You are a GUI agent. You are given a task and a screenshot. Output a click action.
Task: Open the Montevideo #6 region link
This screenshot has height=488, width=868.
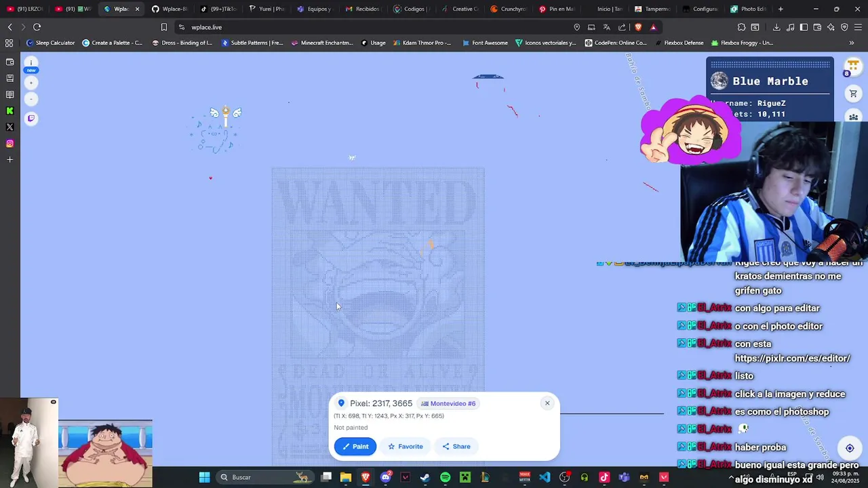[x=448, y=403]
